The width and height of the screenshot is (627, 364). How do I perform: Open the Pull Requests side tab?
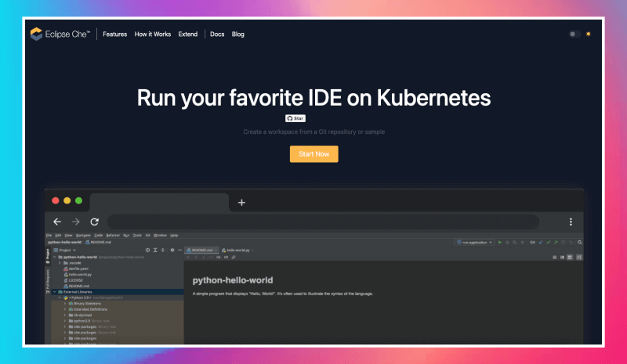48,281
